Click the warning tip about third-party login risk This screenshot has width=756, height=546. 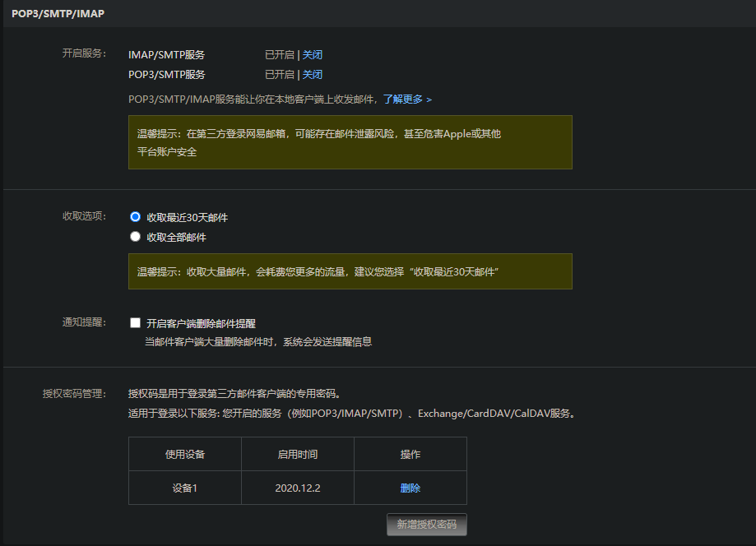pyautogui.click(x=350, y=141)
